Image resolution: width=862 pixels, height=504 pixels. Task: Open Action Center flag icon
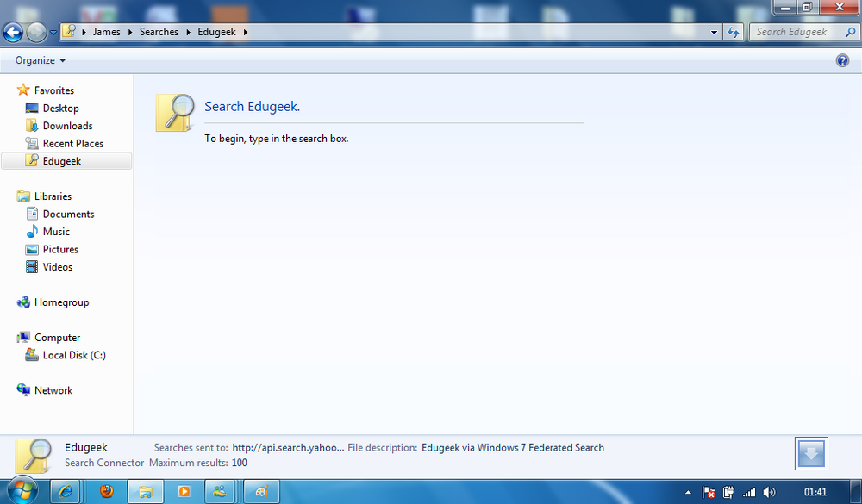pos(709,492)
